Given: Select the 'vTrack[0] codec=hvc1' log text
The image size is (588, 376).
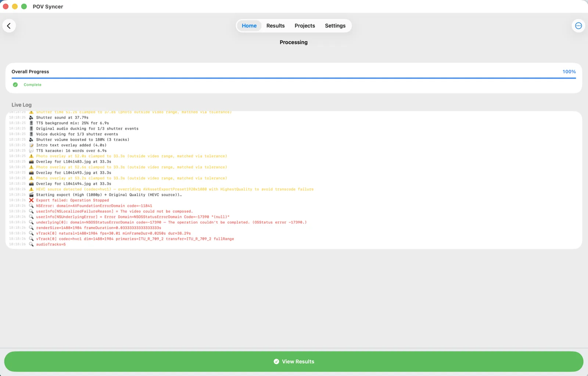Looking at the screenshot, I should [135, 239].
